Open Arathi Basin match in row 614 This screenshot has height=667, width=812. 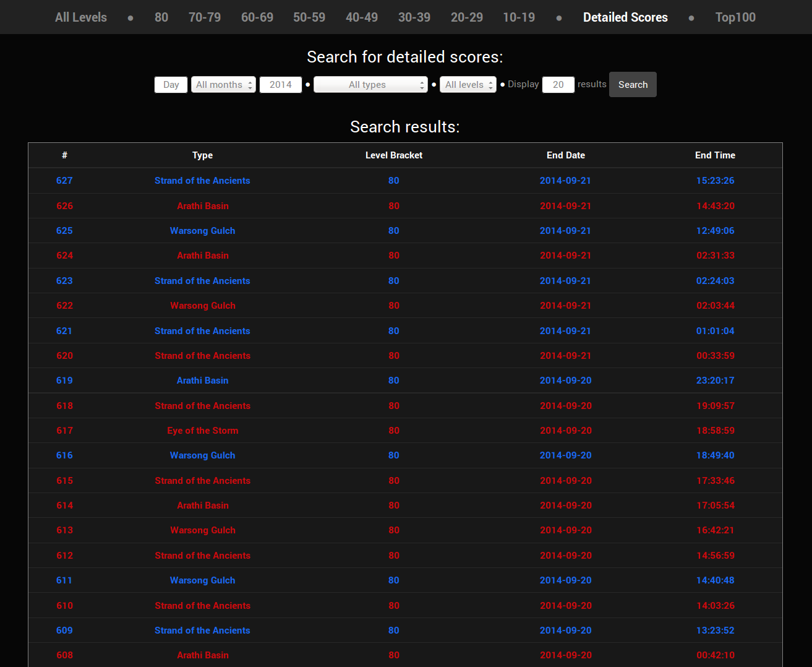pos(203,506)
